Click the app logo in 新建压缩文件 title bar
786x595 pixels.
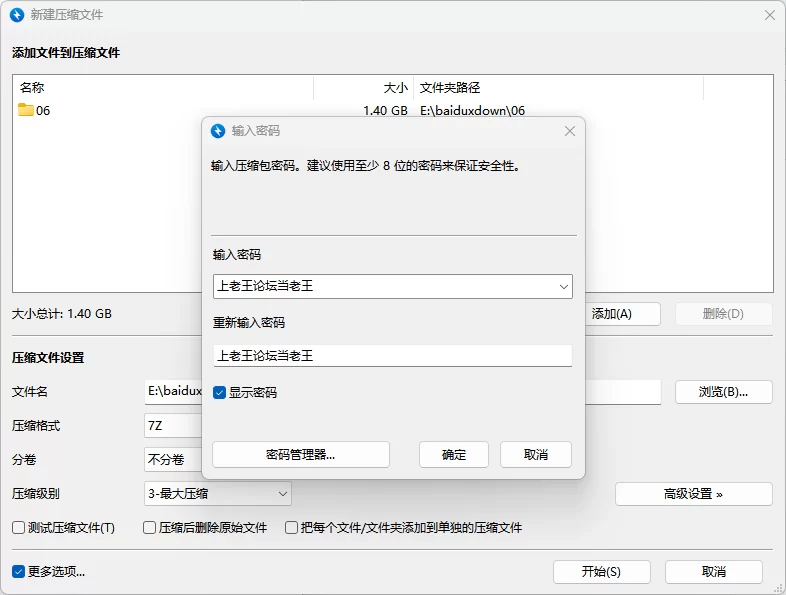click(17, 15)
